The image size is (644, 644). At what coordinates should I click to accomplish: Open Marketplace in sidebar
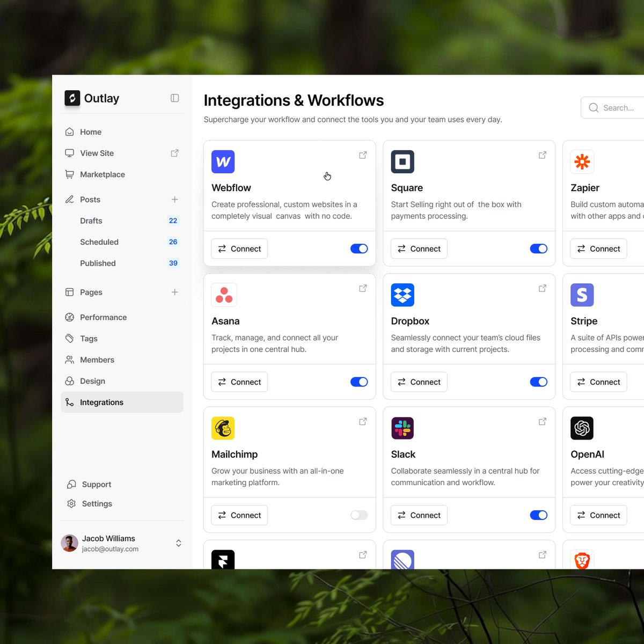click(x=122, y=174)
